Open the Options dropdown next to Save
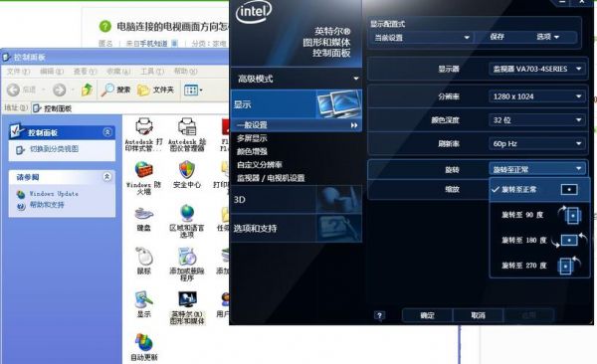The image size is (597, 364). pos(548,37)
